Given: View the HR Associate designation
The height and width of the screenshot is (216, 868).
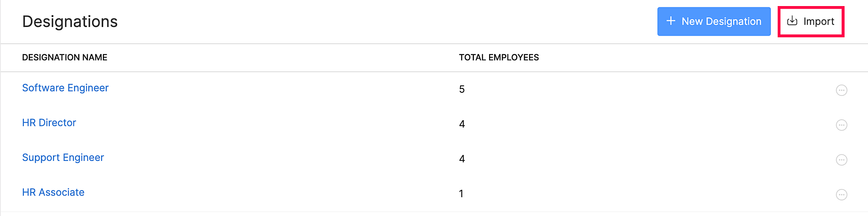Looking at the screenshot, I should (x=53, y=192).
